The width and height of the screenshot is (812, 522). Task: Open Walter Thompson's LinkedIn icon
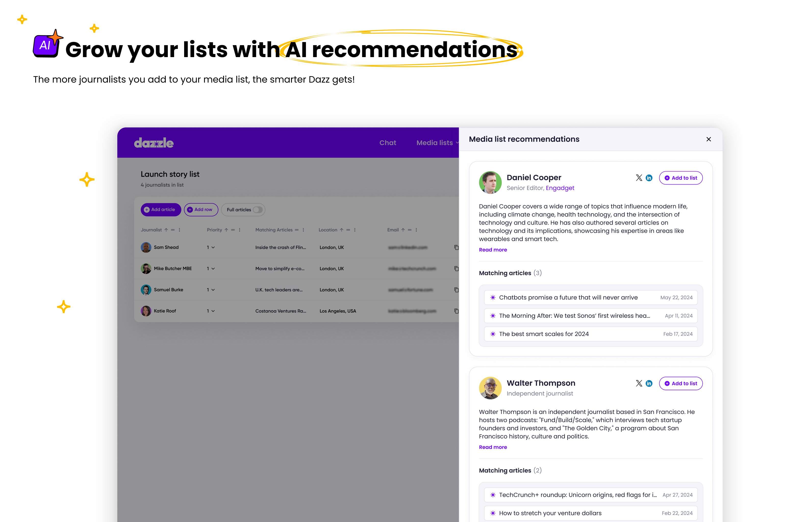pos(649,383)
